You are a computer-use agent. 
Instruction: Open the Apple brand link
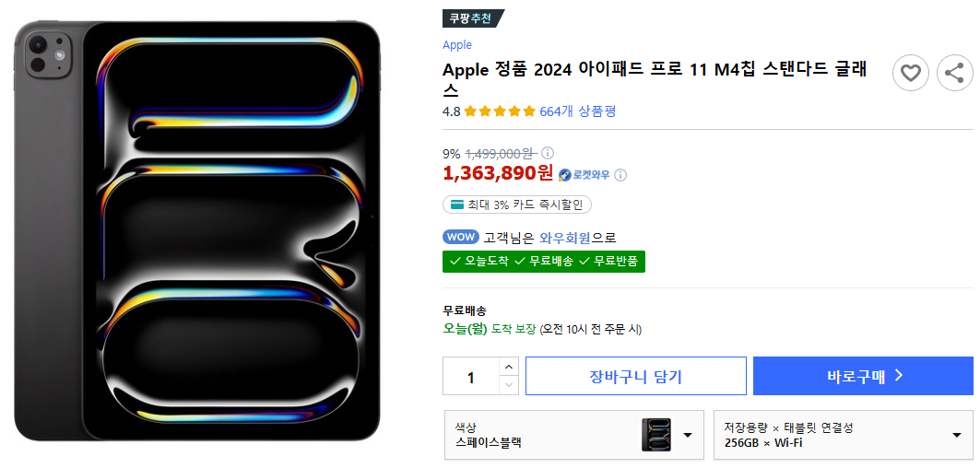[457, 44]
